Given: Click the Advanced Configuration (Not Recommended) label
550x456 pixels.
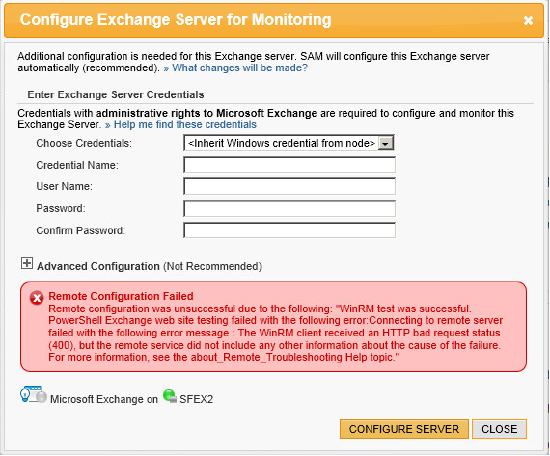Looking at the screenshot, I should 149,266.
